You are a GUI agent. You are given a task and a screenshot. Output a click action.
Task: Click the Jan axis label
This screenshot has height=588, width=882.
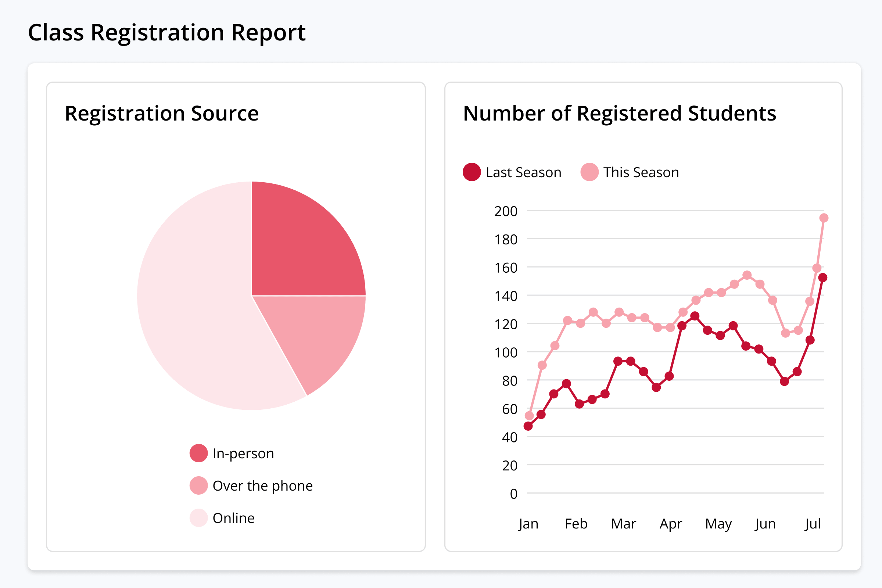coord(528,524)
